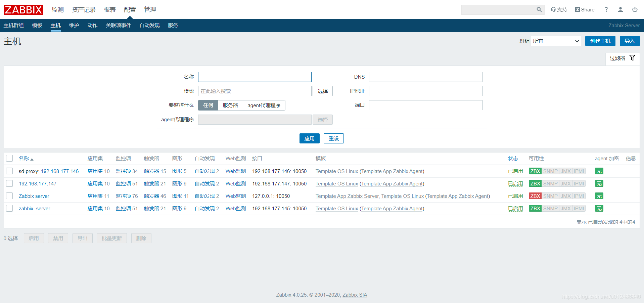Click ZBX badge for zabbix_server row
This screenshot has height=303, width=644.
coord(535,209)
